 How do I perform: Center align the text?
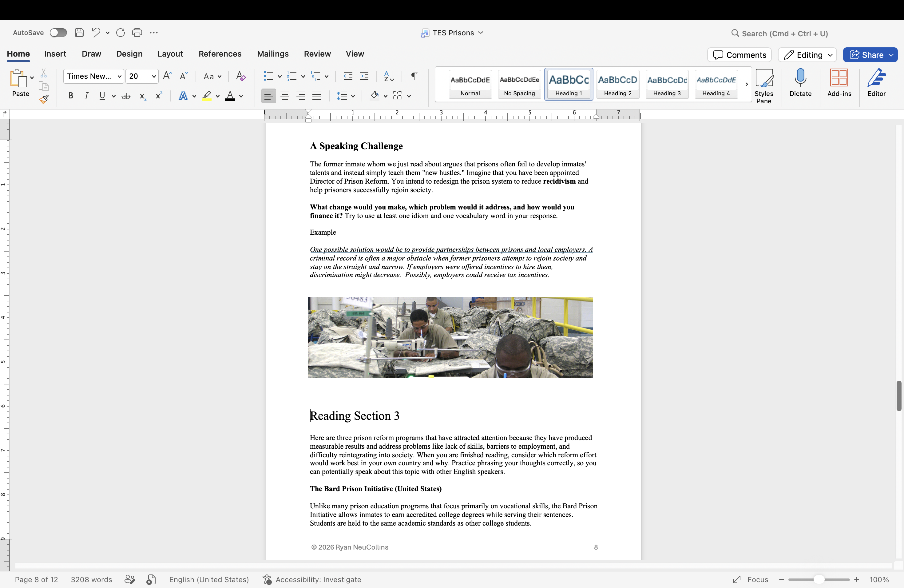284,96
